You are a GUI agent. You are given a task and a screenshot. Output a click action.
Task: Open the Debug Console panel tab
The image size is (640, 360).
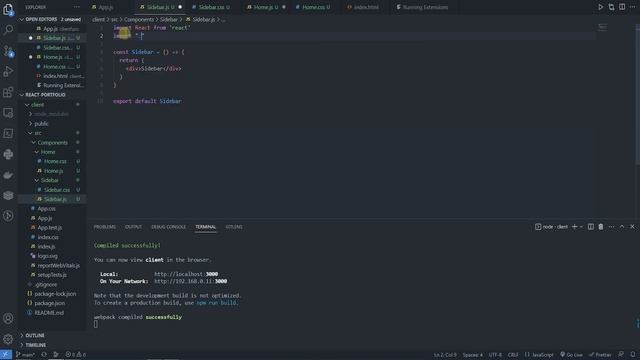click(168, 227)
